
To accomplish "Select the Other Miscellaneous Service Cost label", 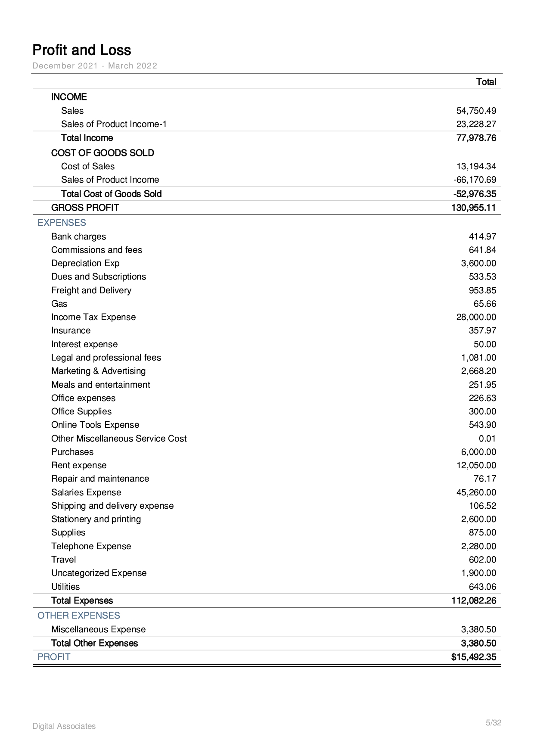I will click(119, 439).
